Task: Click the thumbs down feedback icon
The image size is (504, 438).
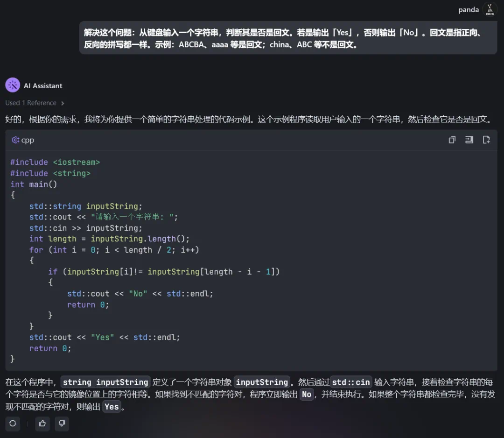Action: [62, 424]
